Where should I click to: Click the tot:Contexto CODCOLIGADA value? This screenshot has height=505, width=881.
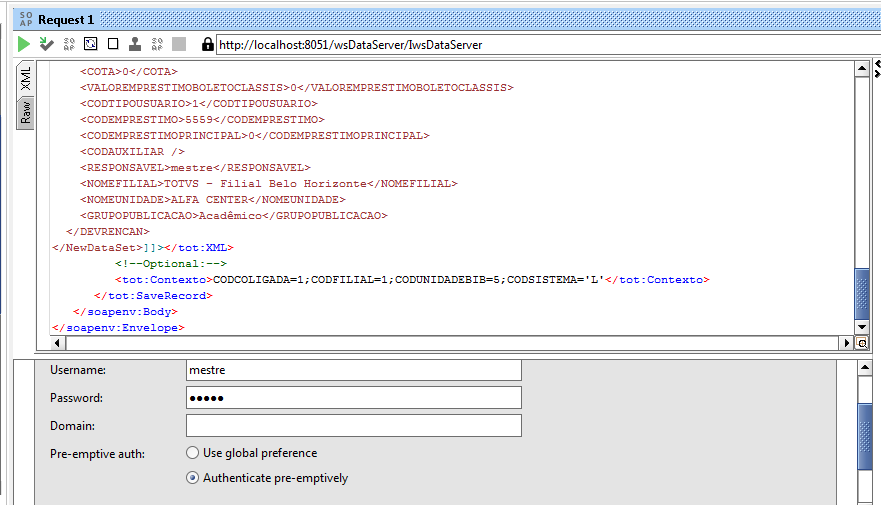[408, 280]
